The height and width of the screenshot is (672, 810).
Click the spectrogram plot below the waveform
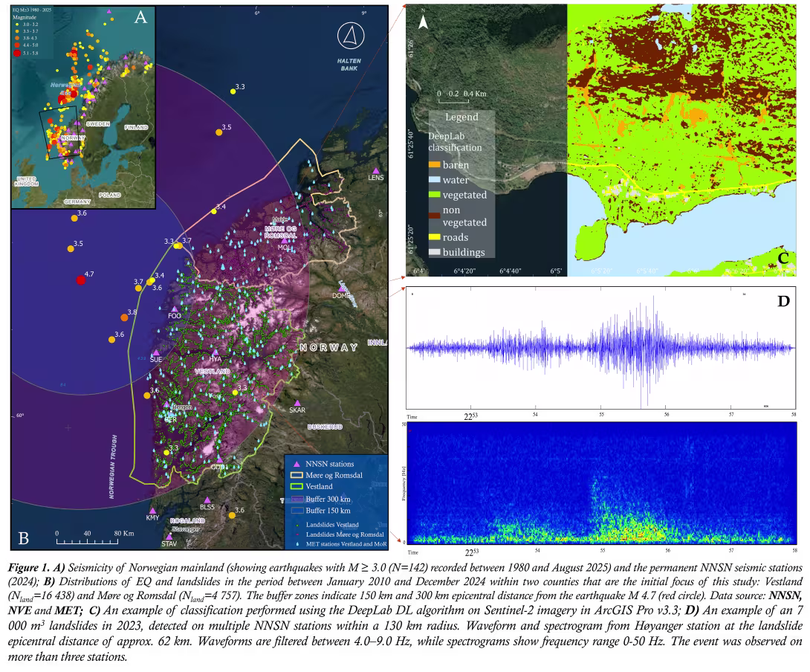602,483
